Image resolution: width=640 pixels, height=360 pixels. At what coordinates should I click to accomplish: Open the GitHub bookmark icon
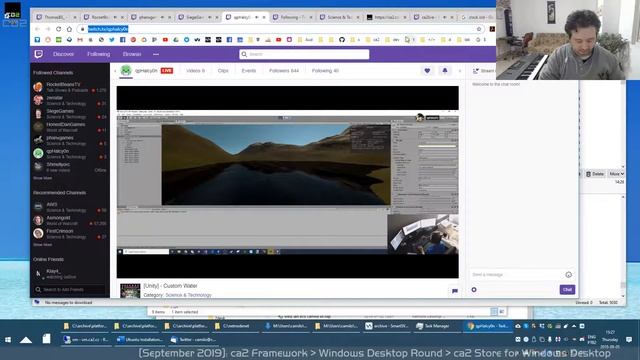point(342,40)
